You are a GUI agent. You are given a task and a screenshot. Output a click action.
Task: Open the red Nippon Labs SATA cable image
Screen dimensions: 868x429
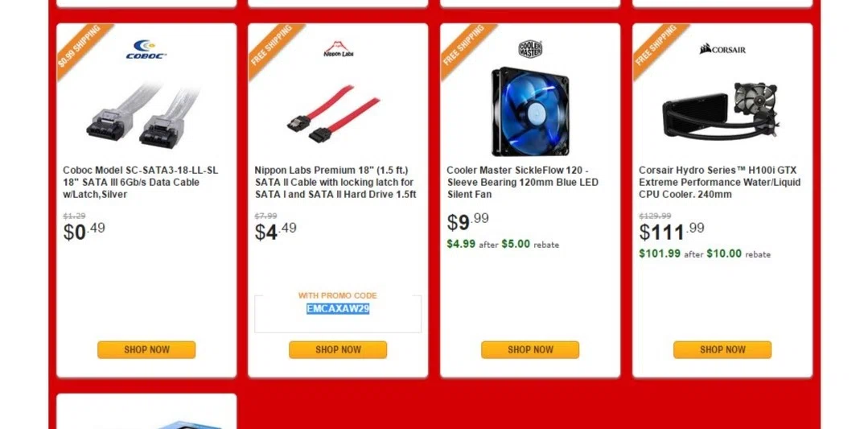pyautogui.click(x=333, y=114)
